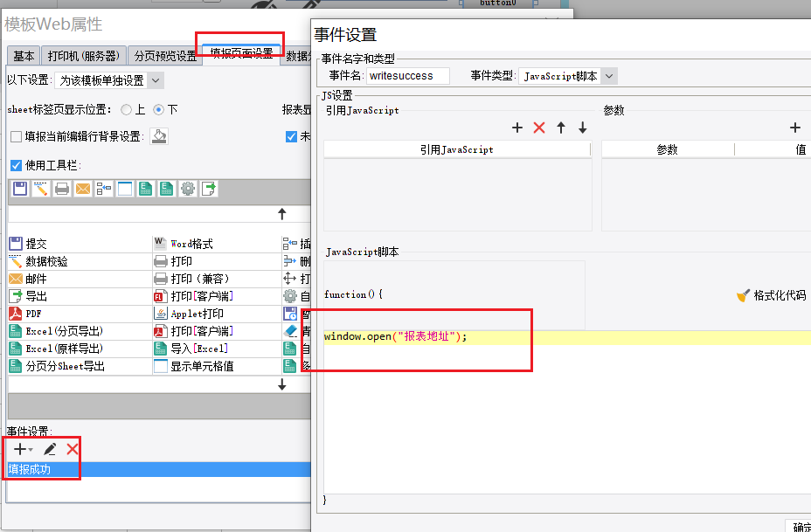Image resolution: width=811 pixels, height=532 pixels.
Task: Switch to the 打印机(服务器) tab
Action: tap(84, 56)
